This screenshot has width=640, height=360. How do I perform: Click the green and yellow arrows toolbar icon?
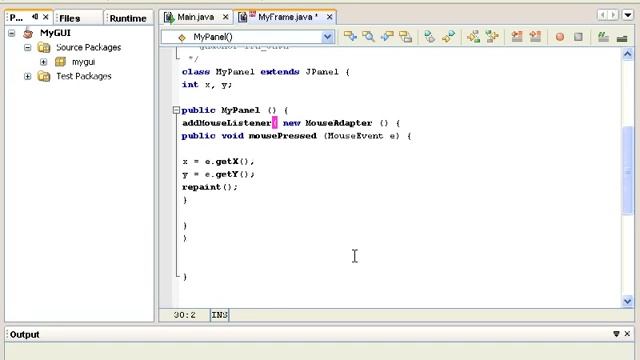[492, 37]
